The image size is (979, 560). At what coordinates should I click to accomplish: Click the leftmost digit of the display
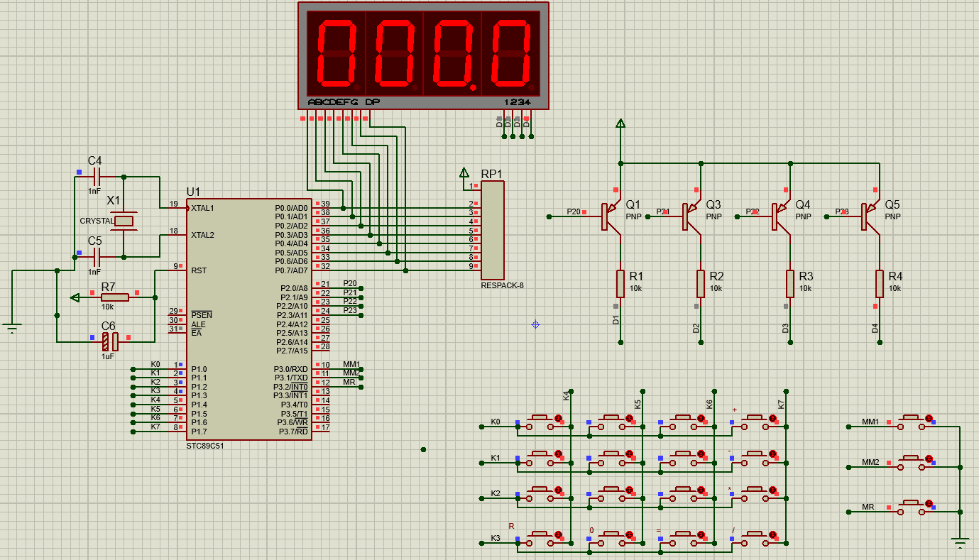point(336,53)
